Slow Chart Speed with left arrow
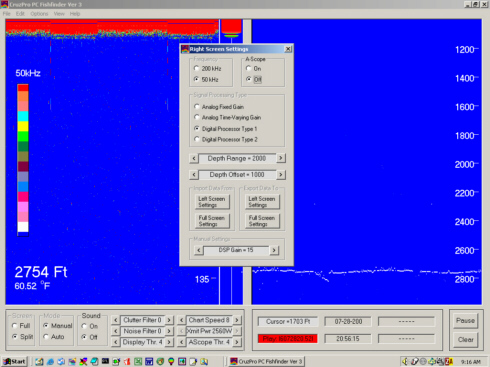Viewport: 490px width, 367px height. 181,320
